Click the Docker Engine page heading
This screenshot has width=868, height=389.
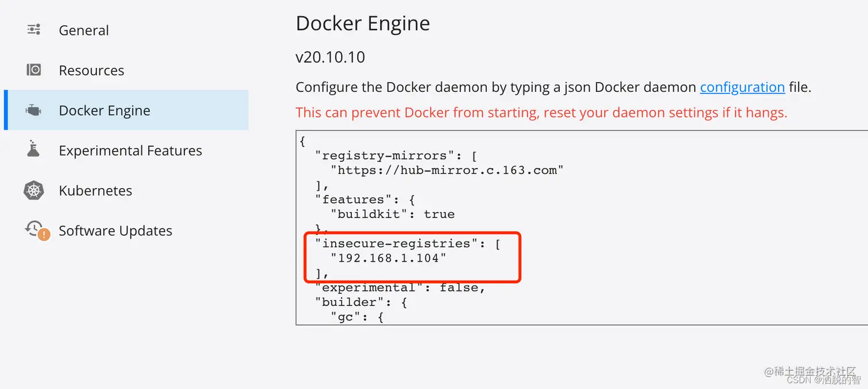tap(363, 24)
